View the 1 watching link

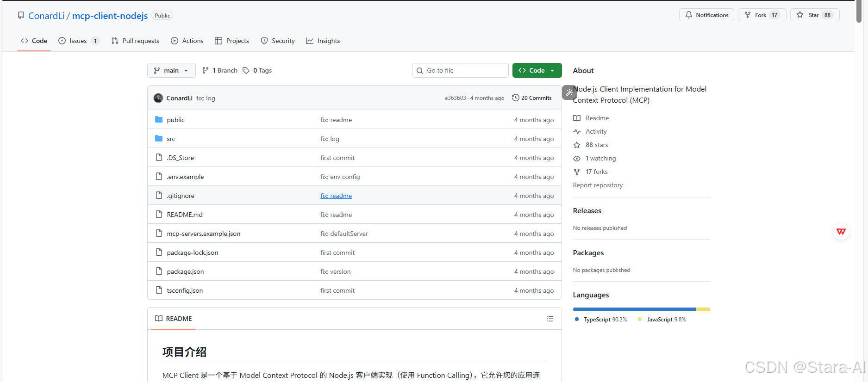pyautogui.click(x=595, y=158)
